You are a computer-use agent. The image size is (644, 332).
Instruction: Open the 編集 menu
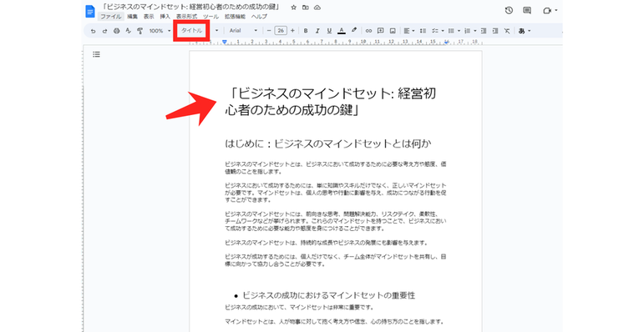[x=132, y=17]
